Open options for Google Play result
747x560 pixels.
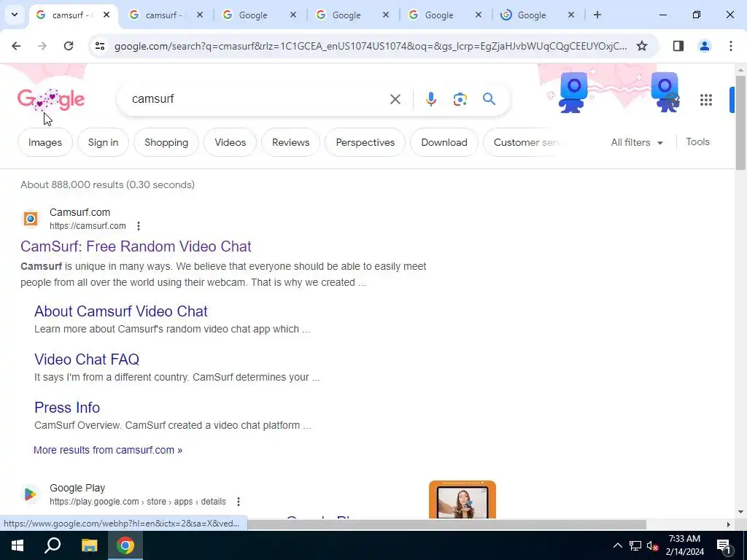coord(239,502)
